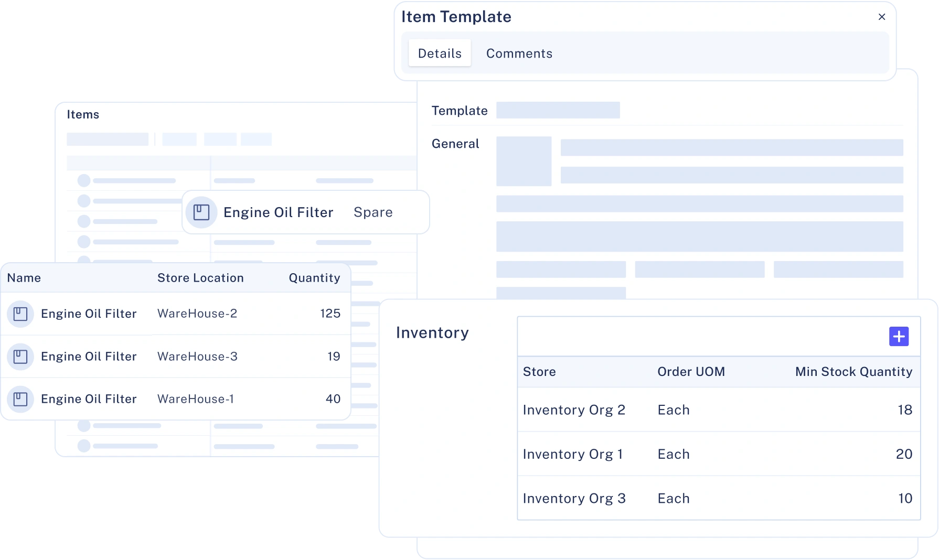Select the Inventory Org 1 store entry
Viewport: 939px width, 560px height.
[573, 454]
